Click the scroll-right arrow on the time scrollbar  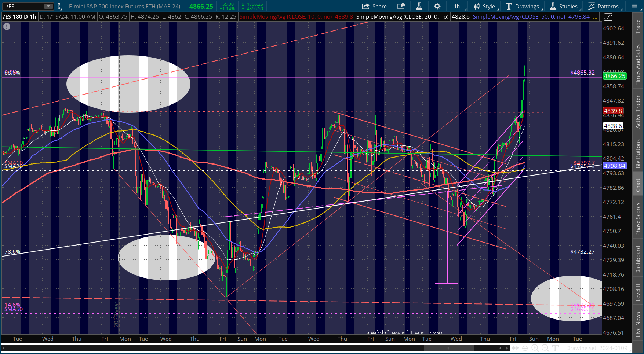point(507,348)
